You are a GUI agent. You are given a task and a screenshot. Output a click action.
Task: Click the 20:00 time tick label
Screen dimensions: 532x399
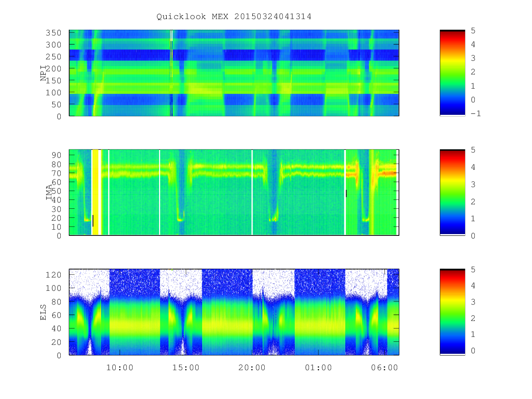252,368
